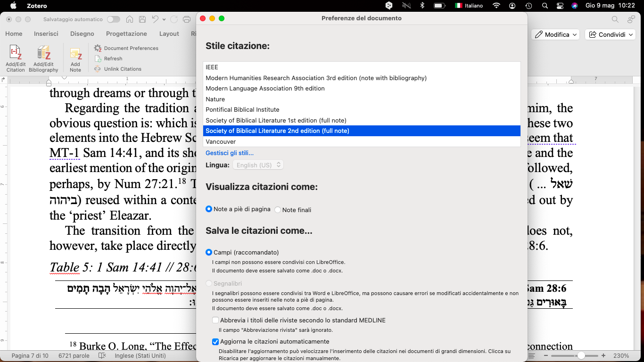This screenshot has height=362, width=644.
Task: Click the battery icon in menu bar
Action: tap(439, 6)
